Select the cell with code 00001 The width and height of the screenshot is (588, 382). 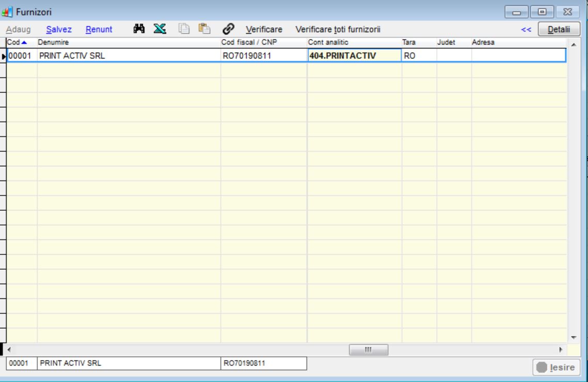pyautogui.click(x=22, y=56)
